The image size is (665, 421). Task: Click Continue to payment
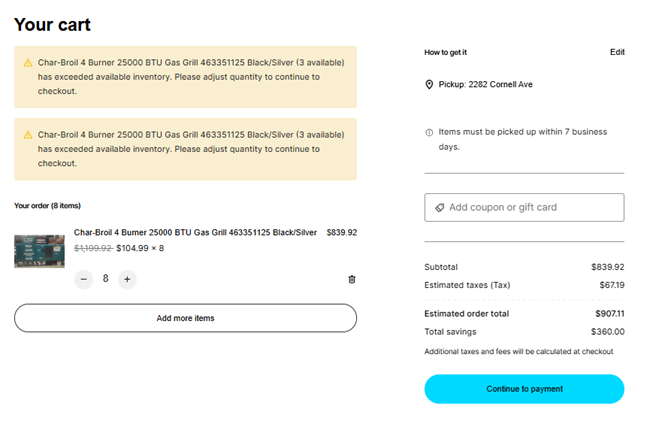pos(524,389)
